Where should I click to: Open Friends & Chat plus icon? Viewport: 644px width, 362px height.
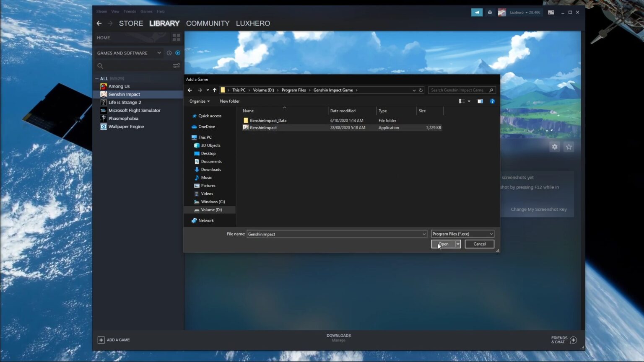coord(573,340)
